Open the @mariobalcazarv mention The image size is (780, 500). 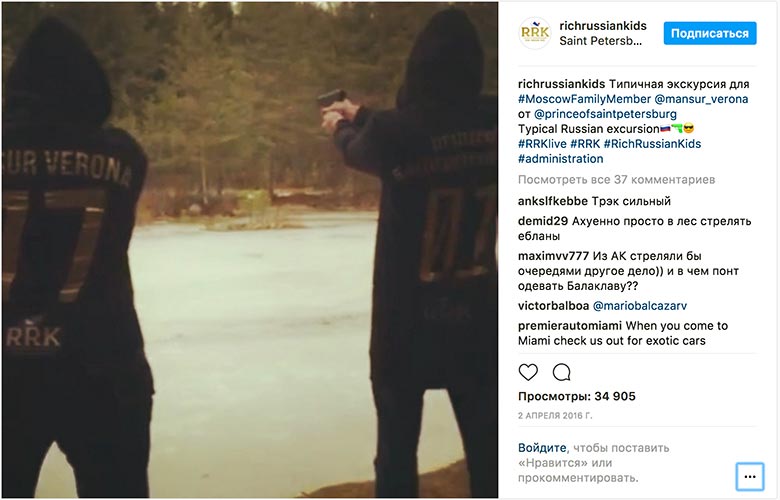click(x=640, y=305)
